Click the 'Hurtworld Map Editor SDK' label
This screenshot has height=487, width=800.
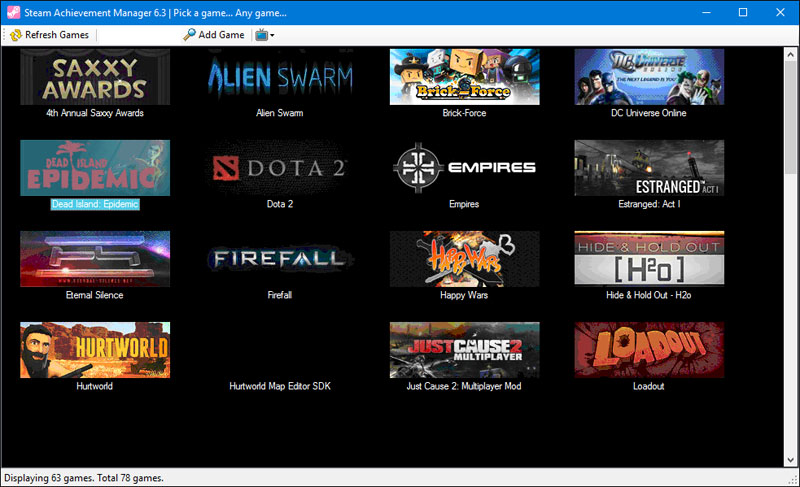[x=280, y=386]
